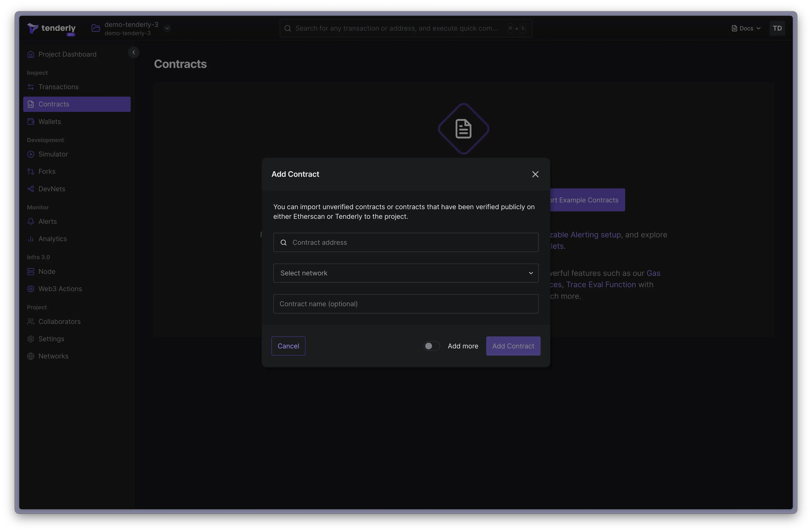Image resolution: width=812 pixels, height=532 pixels.
Task: Click the Transactions arrows icon
Action: pyautogui.click(x=31, y=87)
